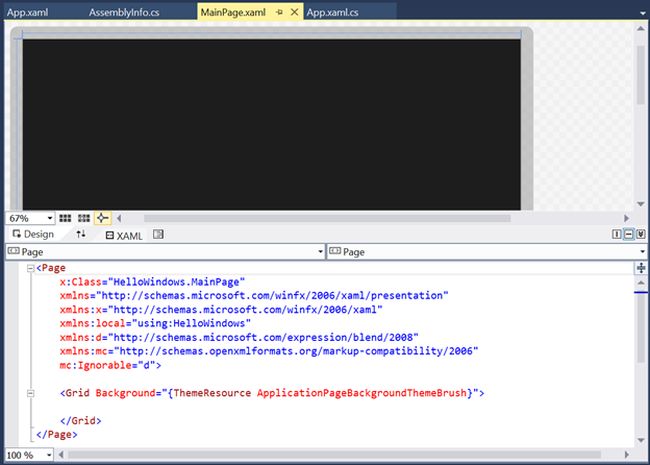This screenshot has height=465, width=650.
Task: Swap the Design and XAML panes
Action: [x=81, y=234]
